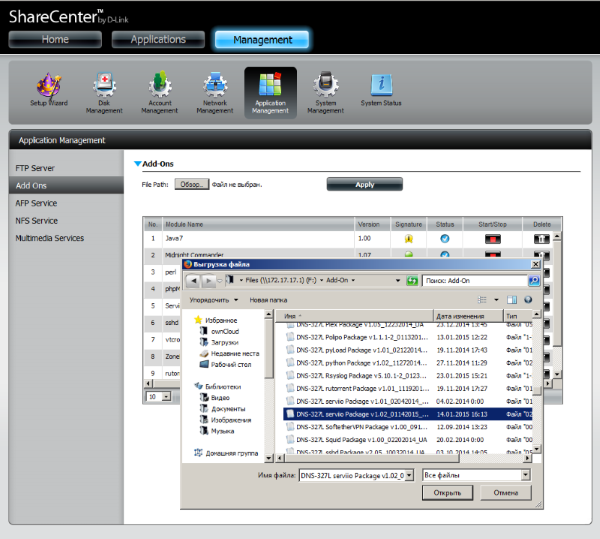Open the Network Management icon
600x539 pixels.
[215, 93]
